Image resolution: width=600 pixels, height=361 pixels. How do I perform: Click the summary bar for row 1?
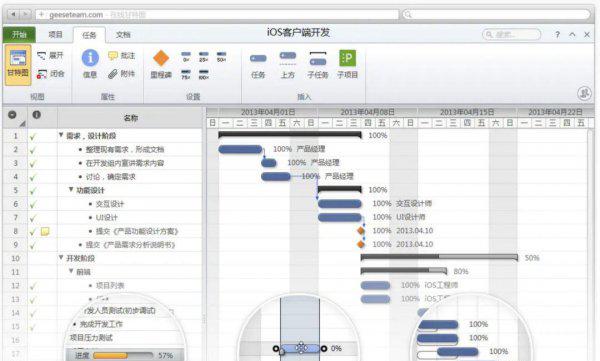(290, 134)
